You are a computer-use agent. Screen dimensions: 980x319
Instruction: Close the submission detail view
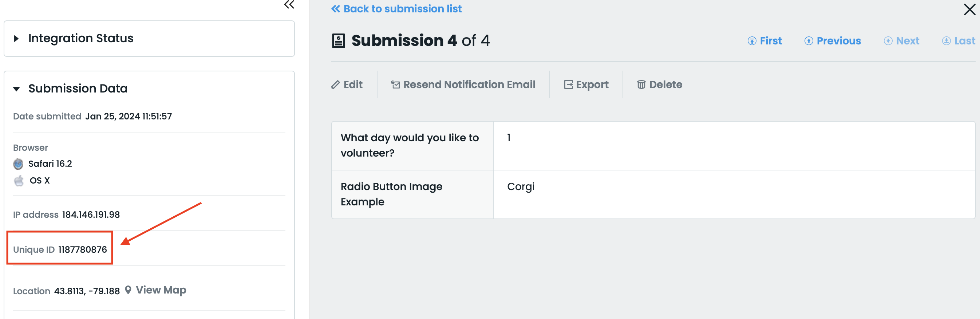969,9
